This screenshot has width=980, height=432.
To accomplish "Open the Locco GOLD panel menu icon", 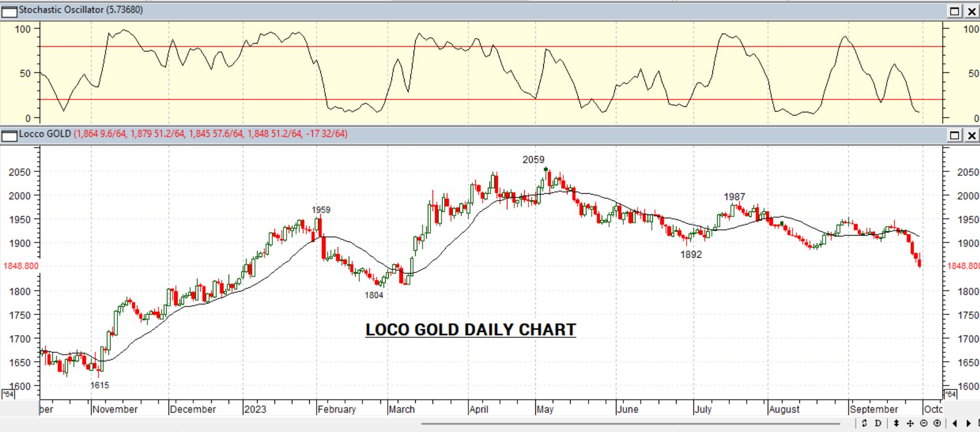I will pyautogui.click(x=9, y=135).
